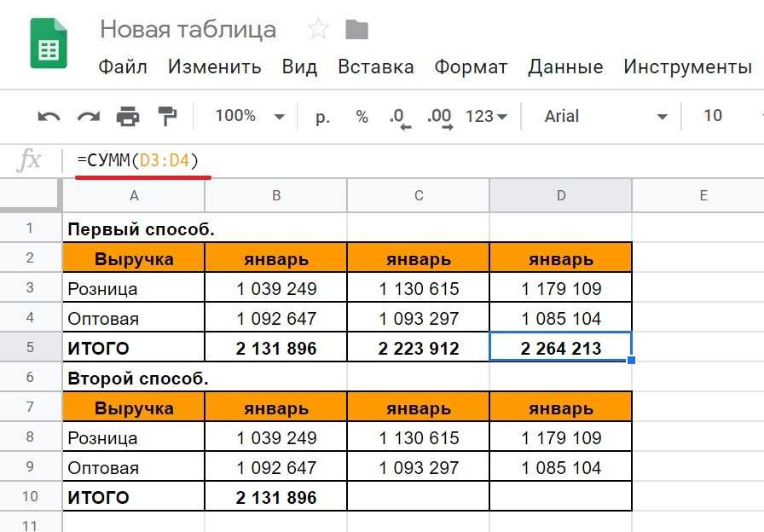764x532 pixels.
Task: Click the increase decimal places button
Action: (x=439, y=118)
